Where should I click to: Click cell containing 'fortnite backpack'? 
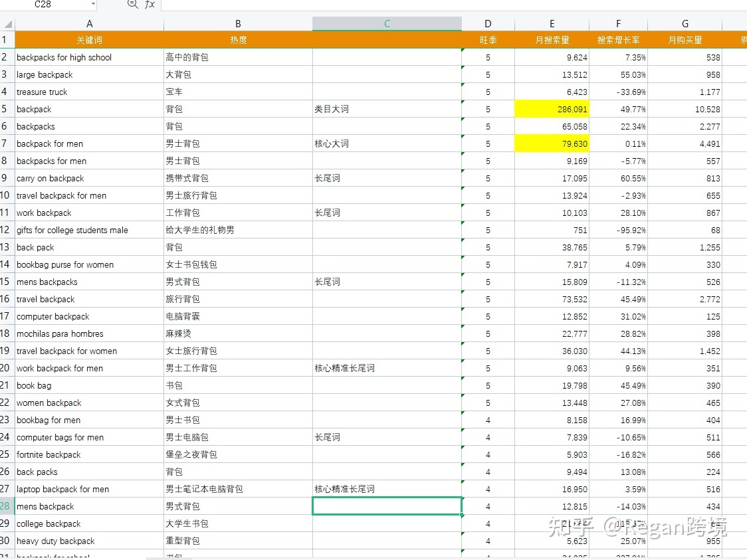(x=89, y=454)
